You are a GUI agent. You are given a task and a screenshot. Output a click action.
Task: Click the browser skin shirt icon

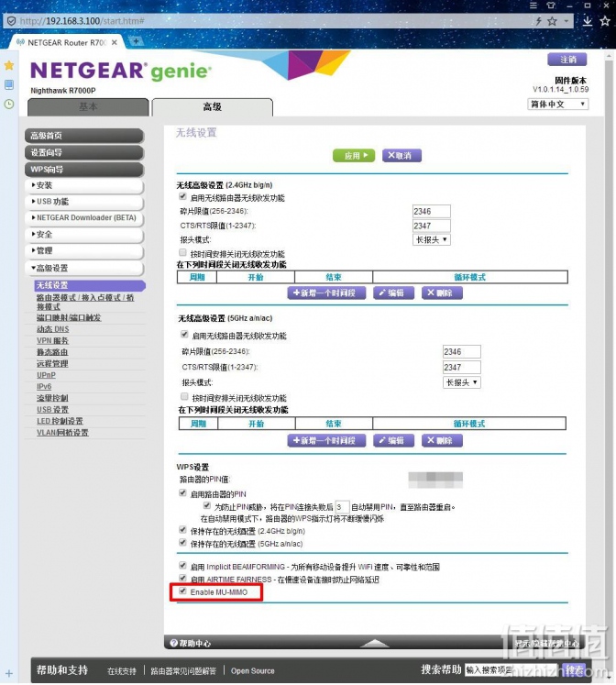(x=551, y=6)
